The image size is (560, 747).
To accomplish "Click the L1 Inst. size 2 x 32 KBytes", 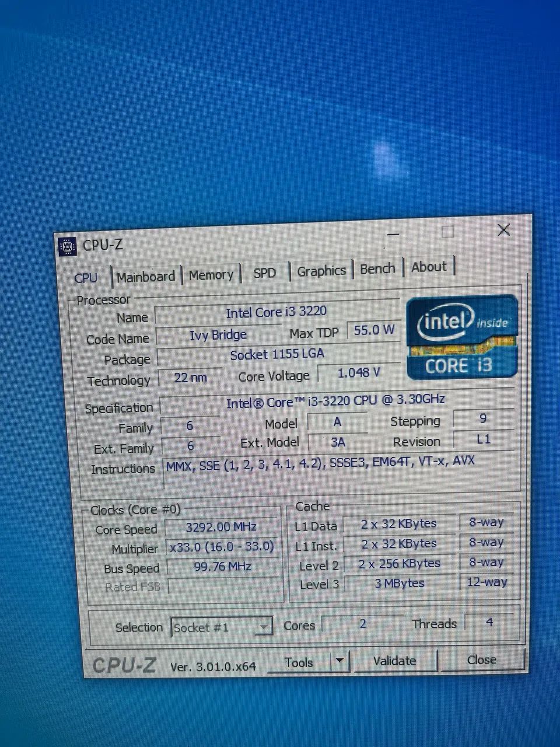I will pyautogui.click(x=400, y=544).
